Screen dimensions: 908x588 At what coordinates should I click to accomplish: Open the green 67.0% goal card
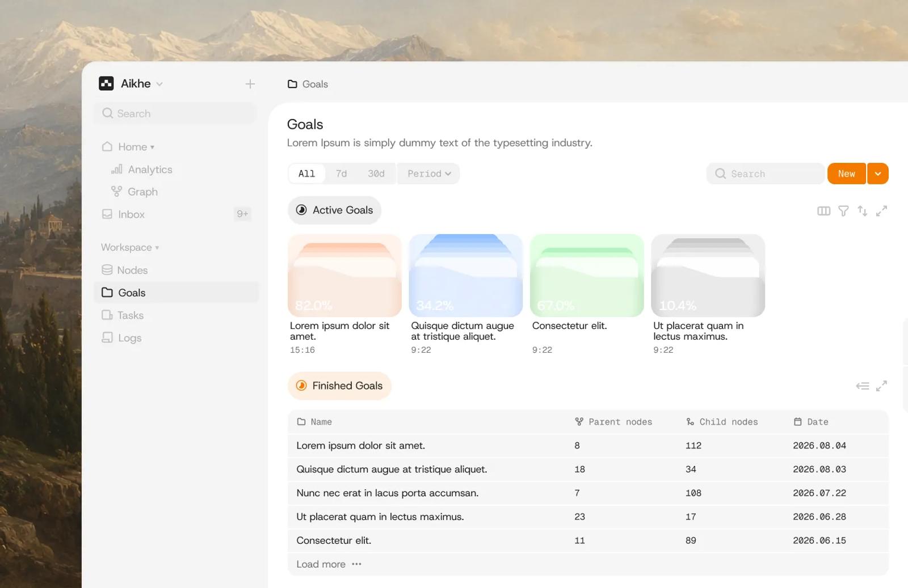(587, 276)
